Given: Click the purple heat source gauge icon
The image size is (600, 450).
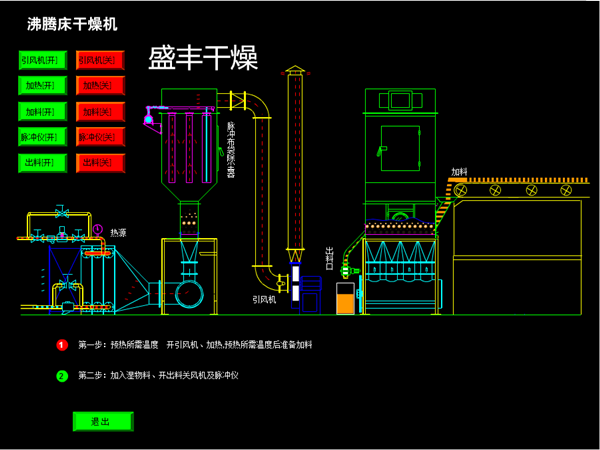Looking at the screenshot, I should [x=98, y=229].
